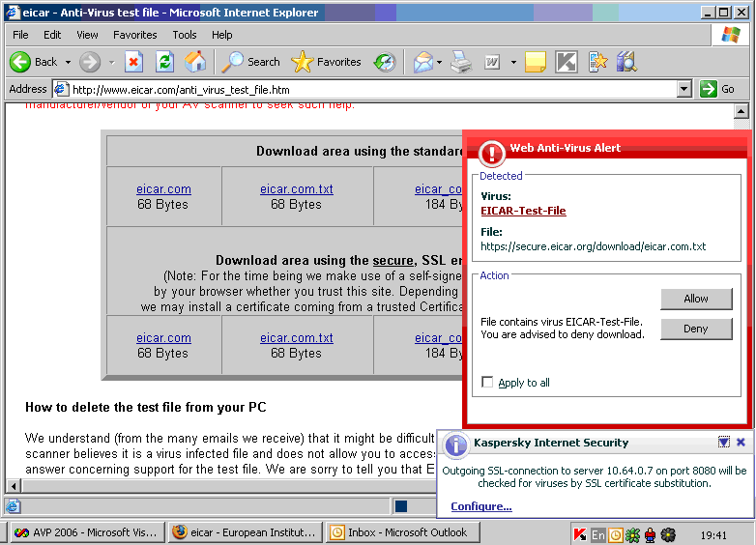Viewport: 756px width, 545px height.
Task: Click the Kaspersky tray icon
Action: [580, 534]
